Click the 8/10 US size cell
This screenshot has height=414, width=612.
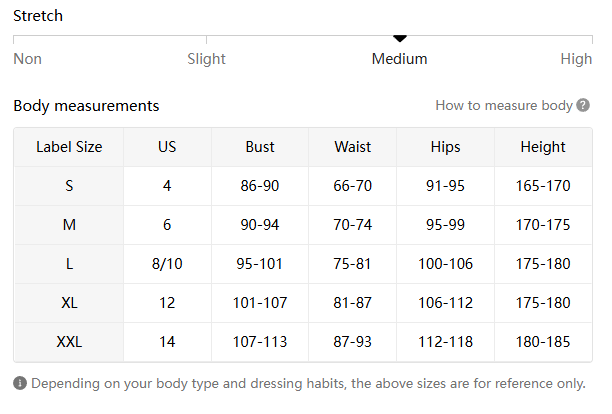click(167, 264)
